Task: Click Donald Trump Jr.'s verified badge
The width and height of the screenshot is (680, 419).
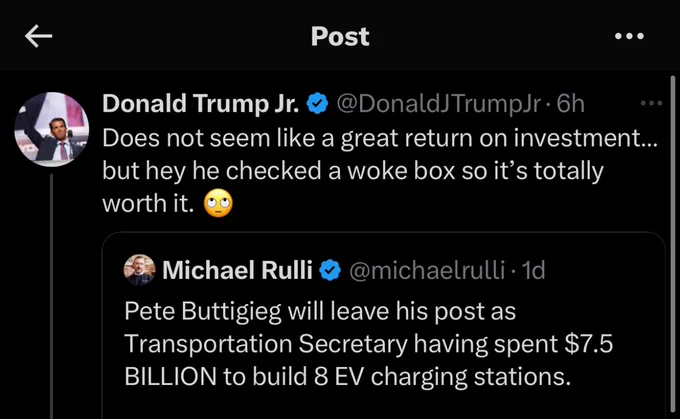Action: tap(317, 104)
